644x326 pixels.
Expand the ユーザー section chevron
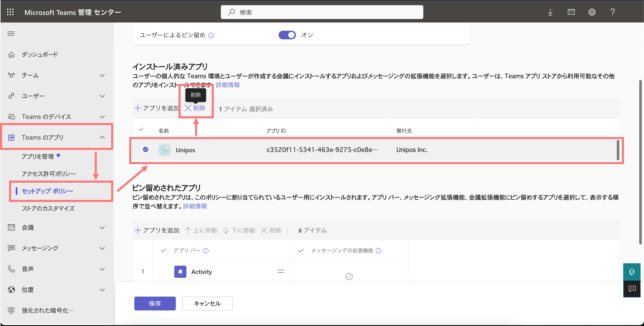[x=102, y=96]
